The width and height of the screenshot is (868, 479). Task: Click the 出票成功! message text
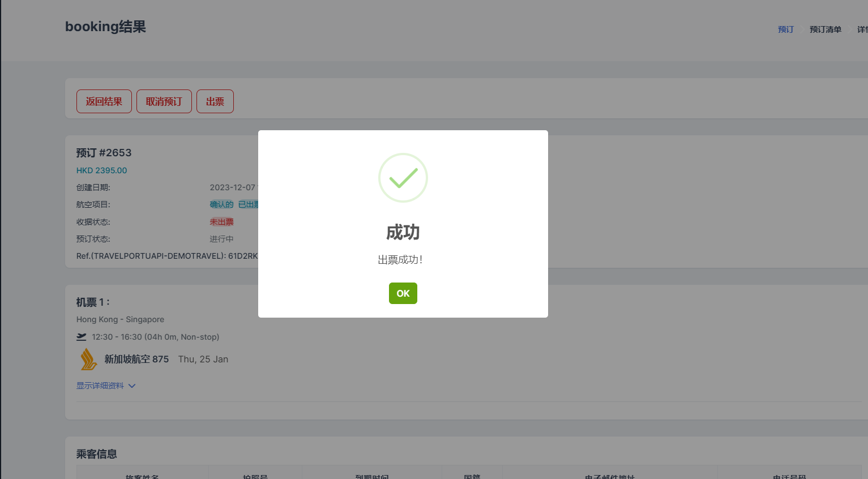[400, 260]
